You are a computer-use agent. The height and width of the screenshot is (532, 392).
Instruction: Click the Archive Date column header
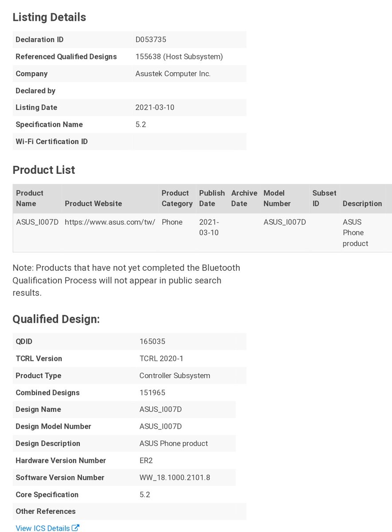coord(244,198)
